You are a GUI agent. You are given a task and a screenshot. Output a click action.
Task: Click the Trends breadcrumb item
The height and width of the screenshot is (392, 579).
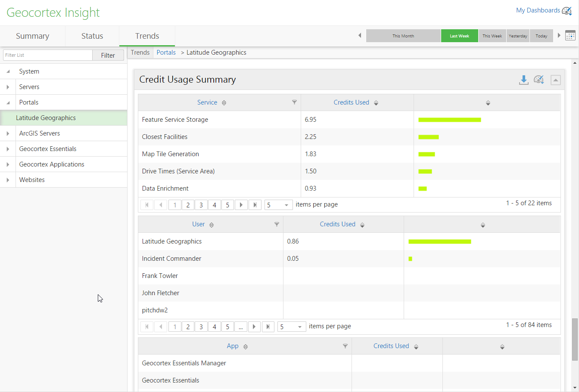[x=140, y=52]
